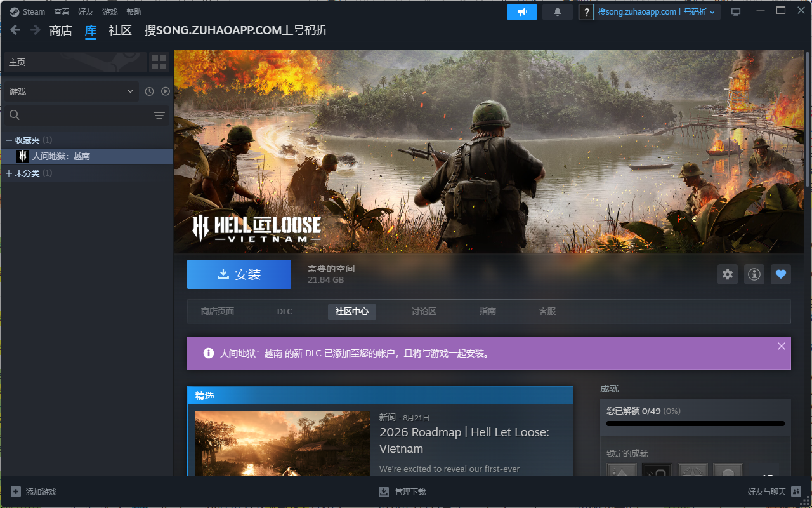Click the blue megaphone announcements icon
The width and height of the screenshot is (812, 508).
pos(522,12)
